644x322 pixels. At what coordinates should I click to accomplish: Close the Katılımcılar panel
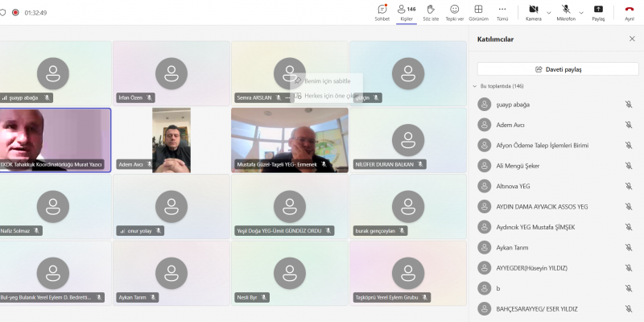[632, 39]
